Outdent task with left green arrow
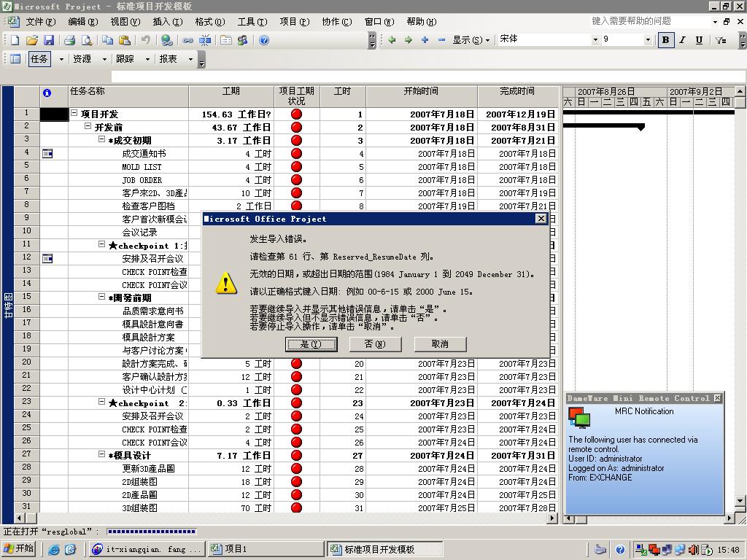This screenshot has height=560, width=747. click(392, 40)
